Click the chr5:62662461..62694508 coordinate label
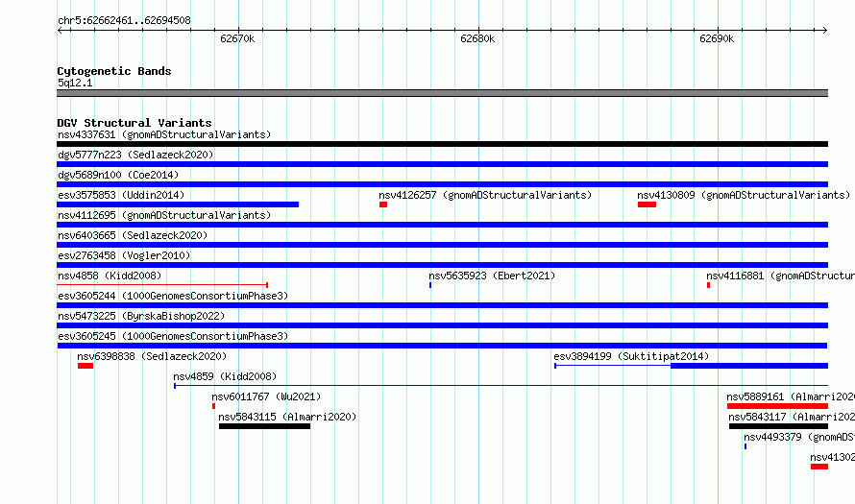Image resolution: width=855 pixels, height=504 pixels. coord(124,21)
